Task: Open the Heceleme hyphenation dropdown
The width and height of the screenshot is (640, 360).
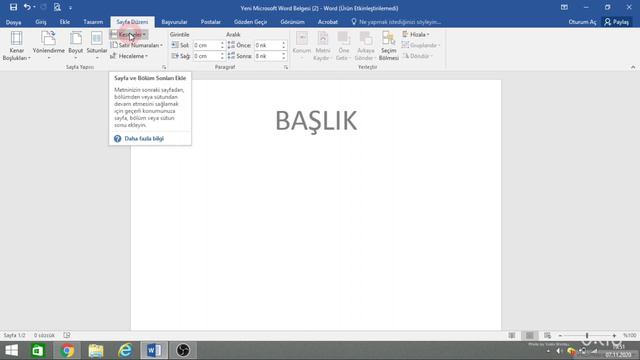Action: pos(129,56)
